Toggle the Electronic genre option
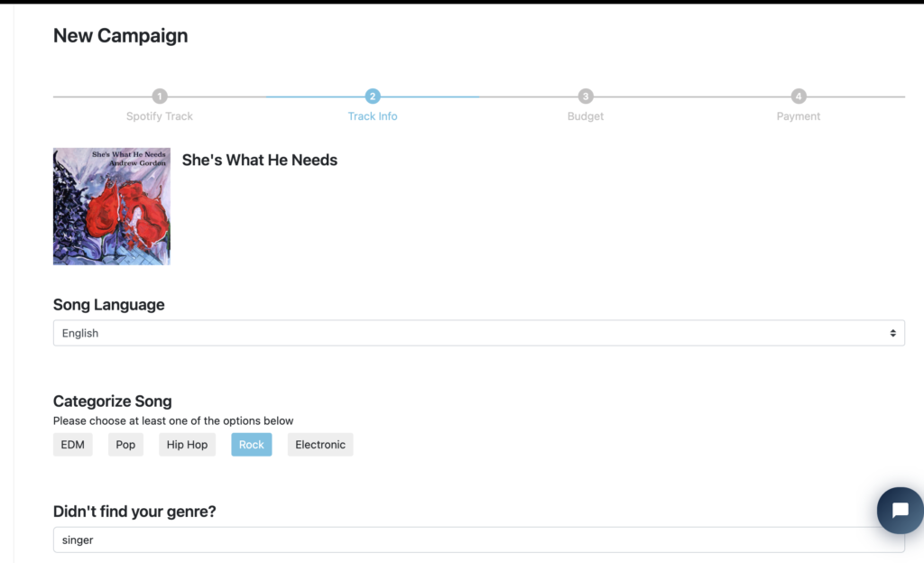This screenshot has height=563, width=924. click(x=320, y=445)
